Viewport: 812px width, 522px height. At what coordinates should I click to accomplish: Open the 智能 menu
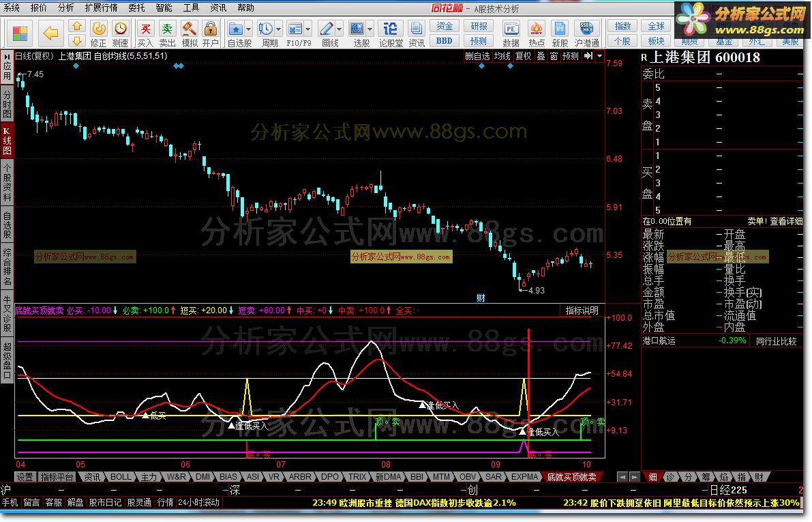click(164, 8)
